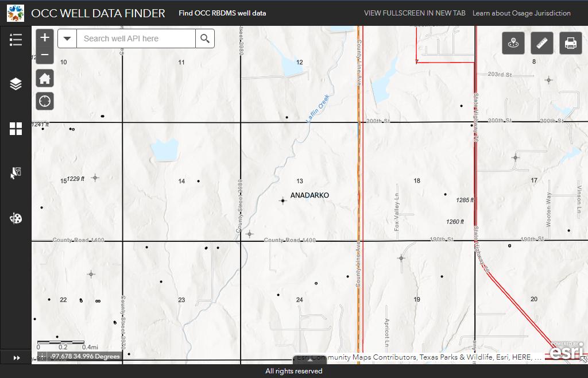This screenshot has height=378, width=588.
Task: Click the well dot in section 14
Action: 198,181
